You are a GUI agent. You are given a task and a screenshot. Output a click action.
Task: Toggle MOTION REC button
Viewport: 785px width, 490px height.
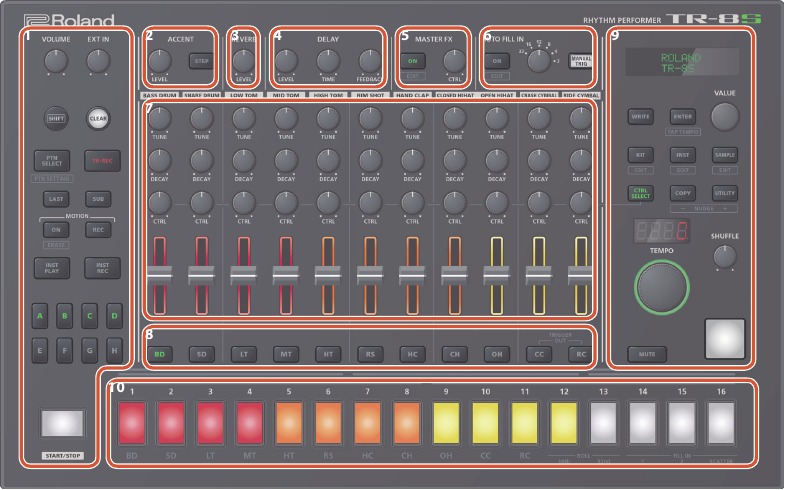[x=98, y=230]
